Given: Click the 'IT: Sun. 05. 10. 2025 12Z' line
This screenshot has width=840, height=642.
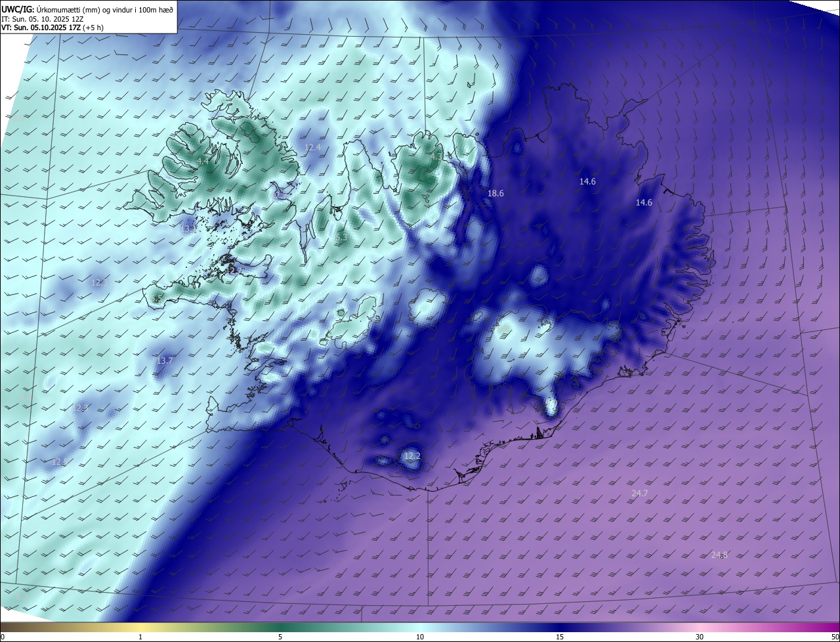Looking at the screenshot, I should (43, 18).
